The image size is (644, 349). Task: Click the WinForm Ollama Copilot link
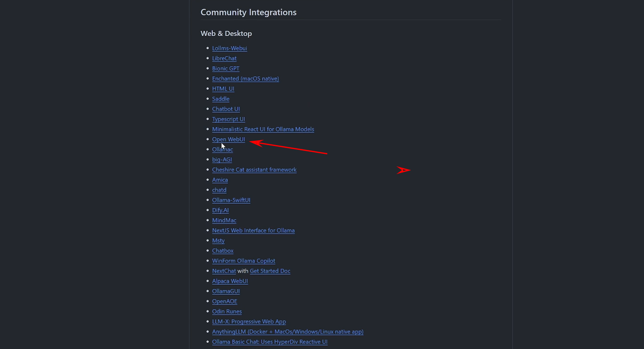(x=243, y=261)
